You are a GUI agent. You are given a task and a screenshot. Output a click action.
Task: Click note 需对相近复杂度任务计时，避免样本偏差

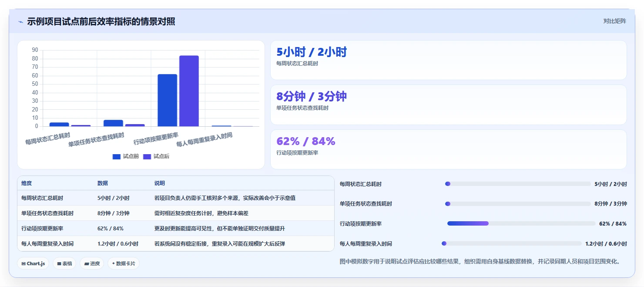[201, 213]
